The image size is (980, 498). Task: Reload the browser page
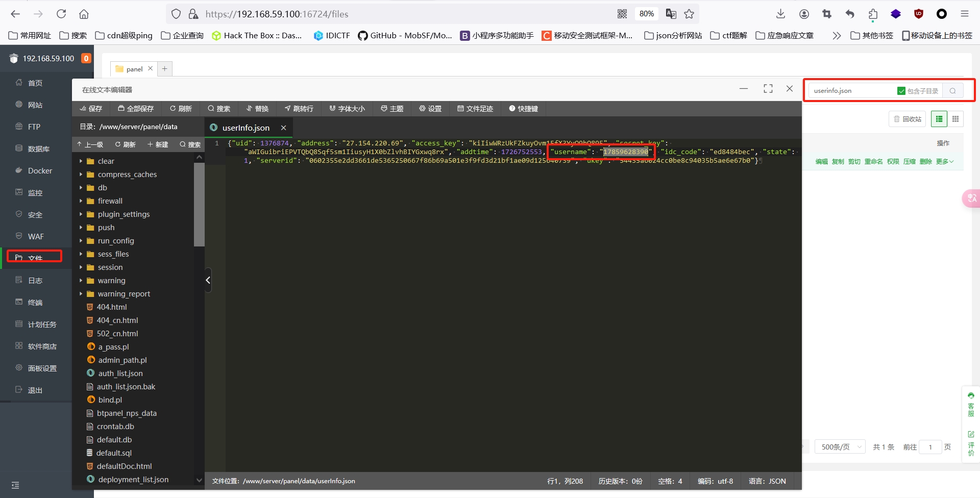click(x=61, y=14)
